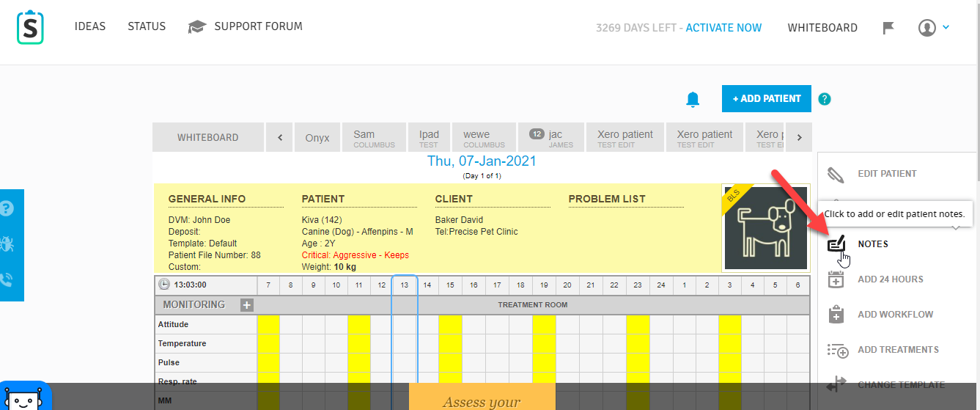Open the Support Forum link
Viewport: 980px width, 410px height.
258,26
